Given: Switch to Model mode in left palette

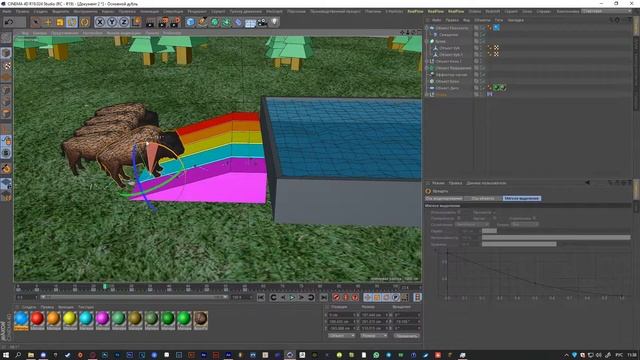Looking at the screenshot, I should click(x=6, y=53).
